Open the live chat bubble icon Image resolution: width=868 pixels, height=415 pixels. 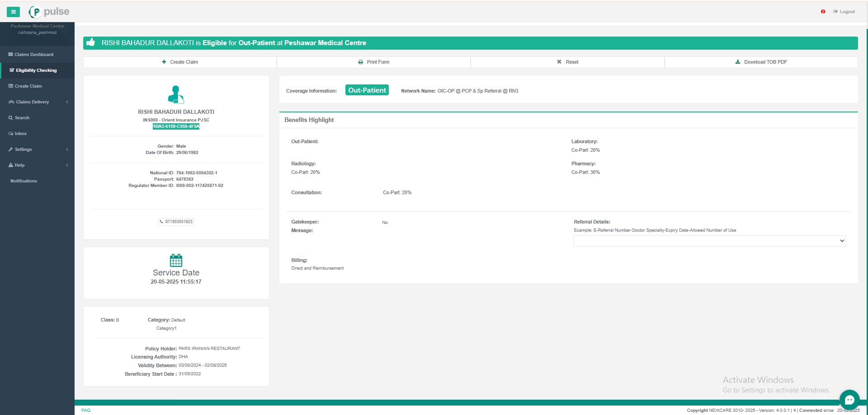point(849,400)
